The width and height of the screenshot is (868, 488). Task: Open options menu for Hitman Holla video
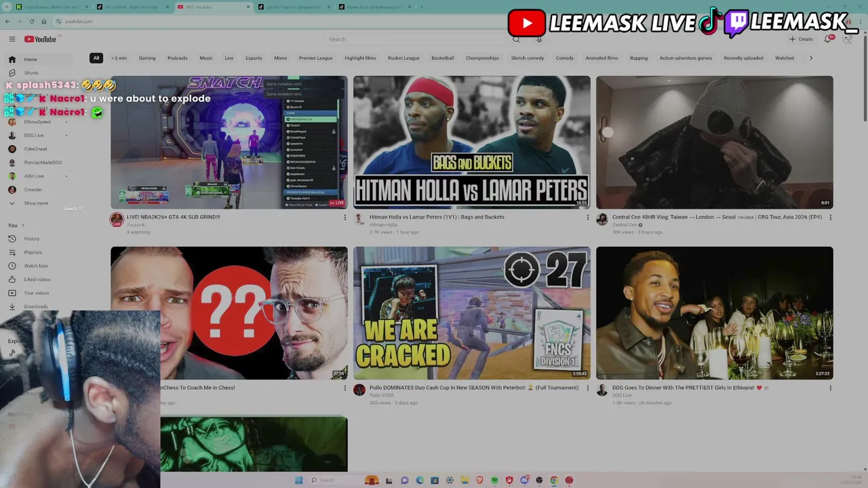[x=587, y=218]
